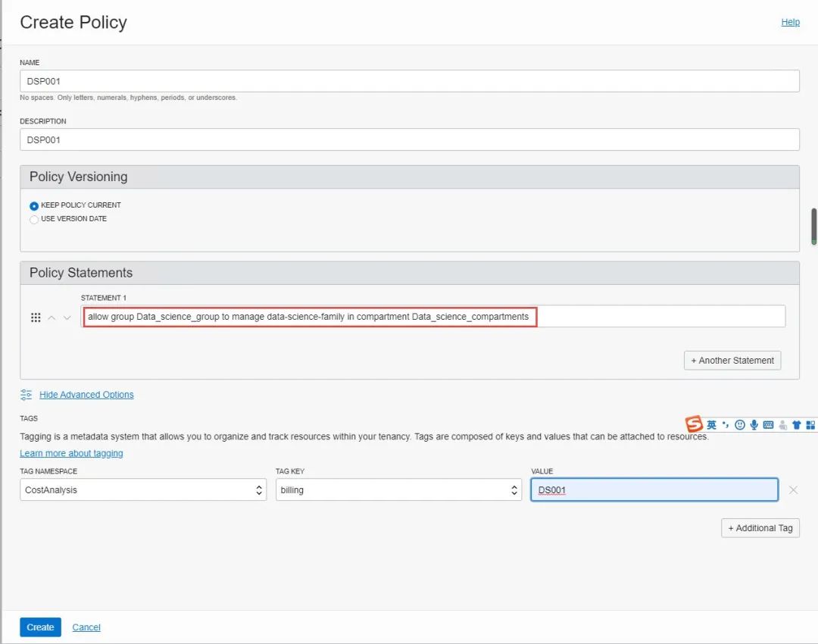Open the Help link
Screen dimensions: 818x644
(790, 22)
